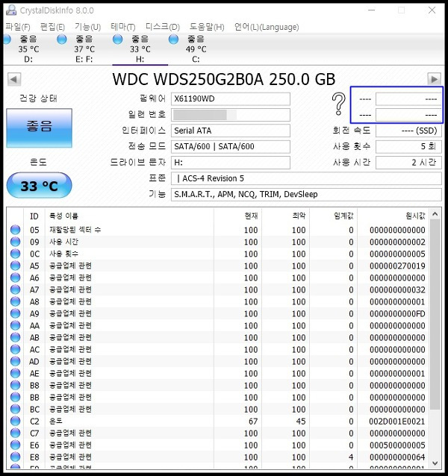
Task: Click the 원시값 column header
Action: 393,216
